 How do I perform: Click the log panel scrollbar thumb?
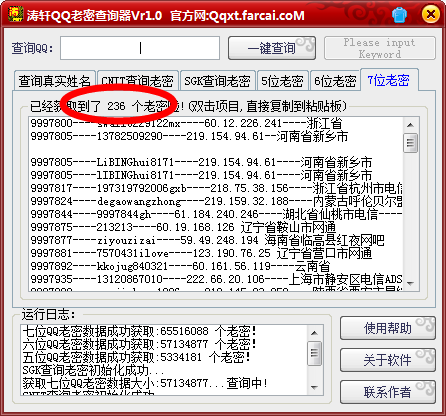pos(314,353)
